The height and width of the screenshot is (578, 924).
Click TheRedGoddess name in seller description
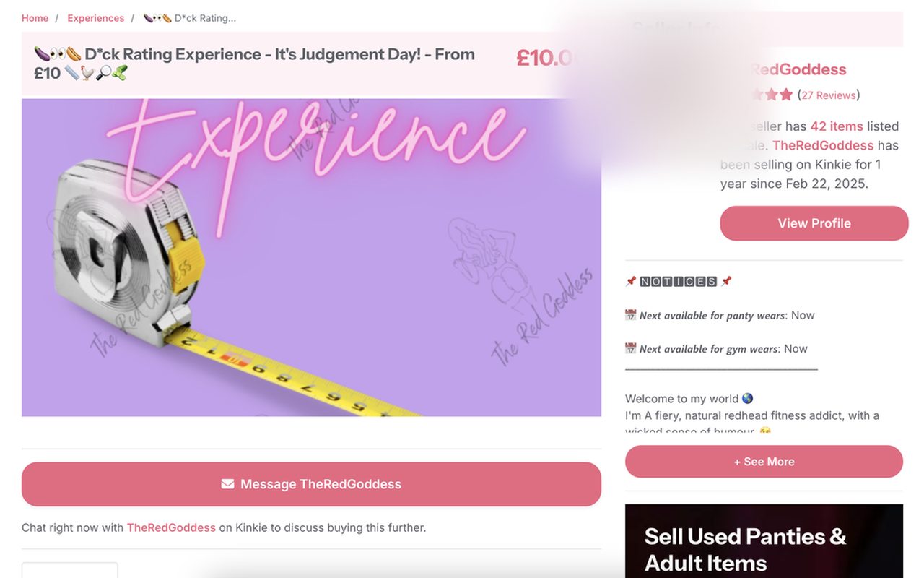(x=823, y=145)
